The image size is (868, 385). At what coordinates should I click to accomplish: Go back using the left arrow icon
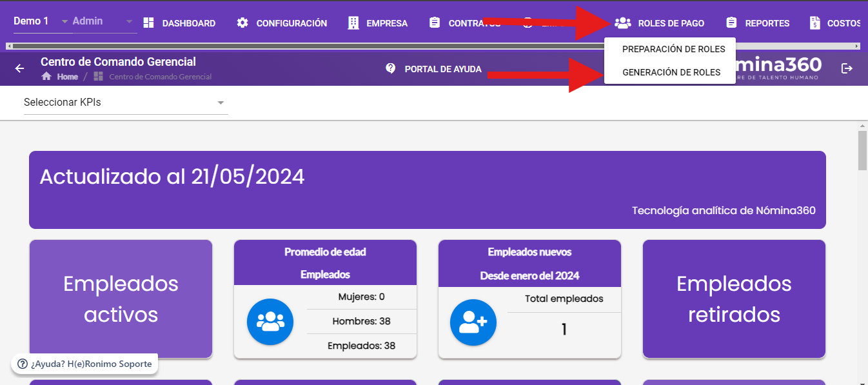(x=20, y=68)
